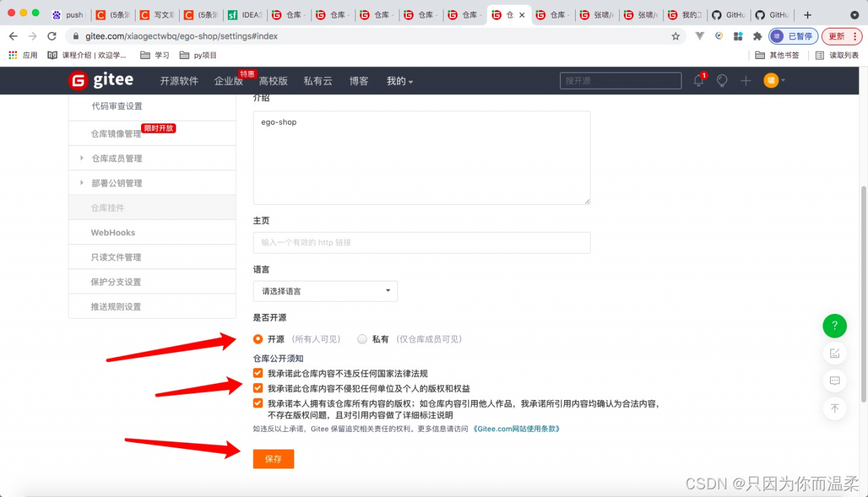868x497 pixels.
Task: Click the 搜开源 search field
Action: click(x=620, y=81)
